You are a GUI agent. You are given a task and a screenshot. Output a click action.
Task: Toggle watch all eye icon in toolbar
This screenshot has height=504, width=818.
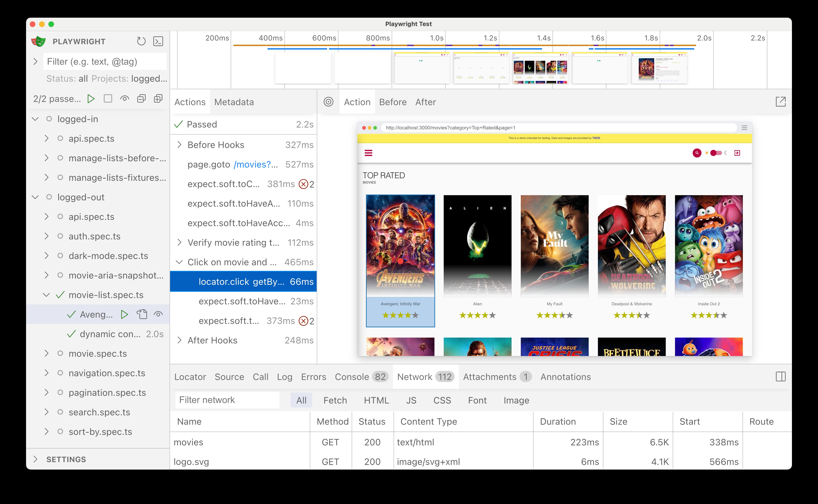click(x=125, y=99)
